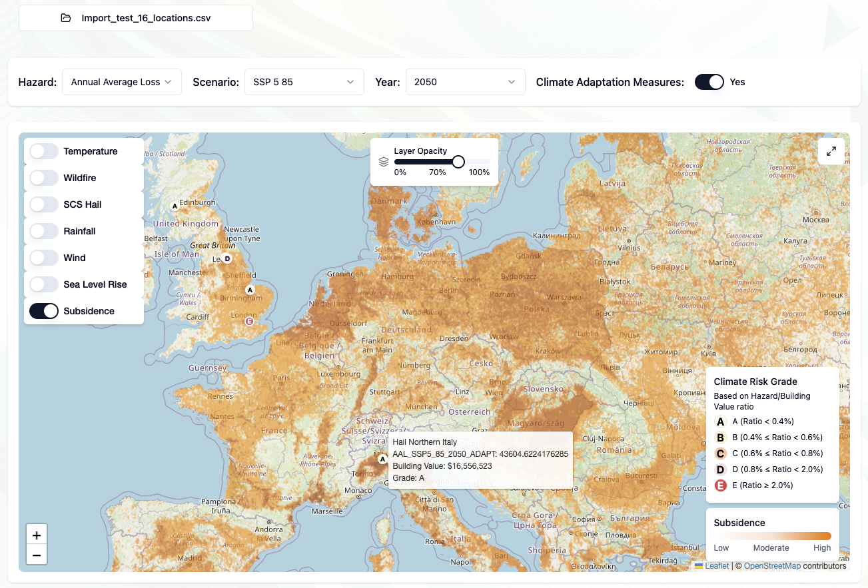The height and width of the screenshot is (588, 868).
Task: Click the 'Moderate' label in Subsidence legend
Action: click(x=771, y=548)
